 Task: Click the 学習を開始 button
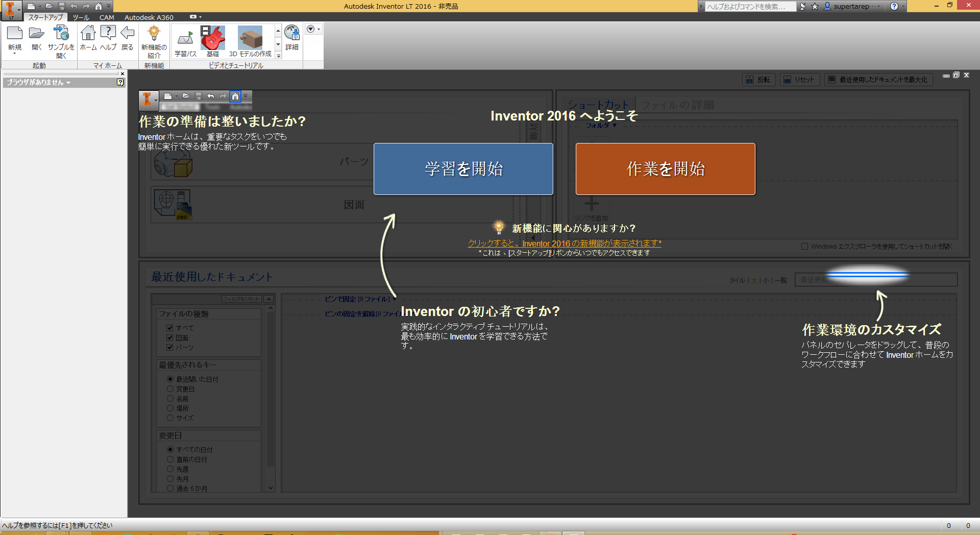tap(463, 169)
